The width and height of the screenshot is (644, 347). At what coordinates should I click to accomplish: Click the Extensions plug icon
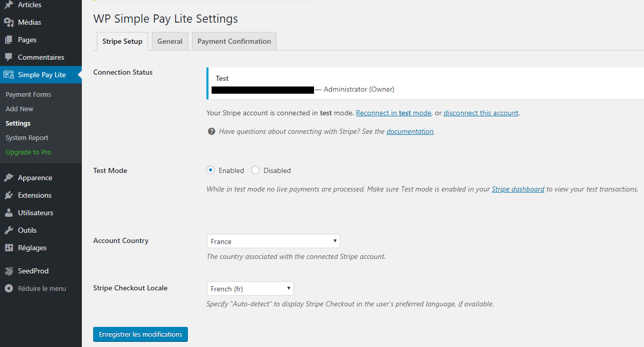tap(9, 195)
